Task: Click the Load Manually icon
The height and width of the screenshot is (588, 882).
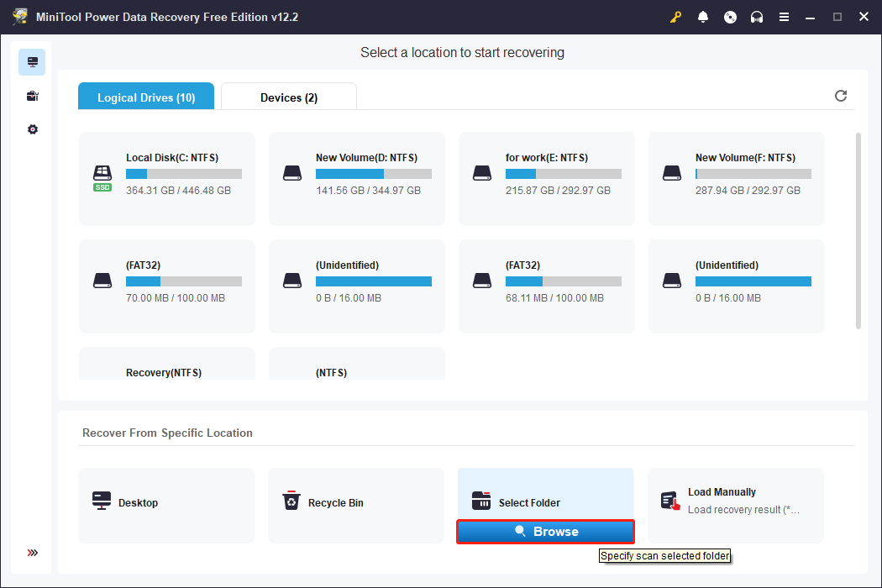Action: (670, 501)
